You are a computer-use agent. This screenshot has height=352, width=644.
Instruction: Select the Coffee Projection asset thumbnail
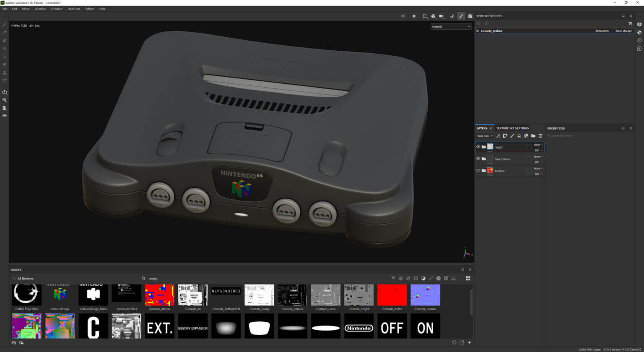27,295
